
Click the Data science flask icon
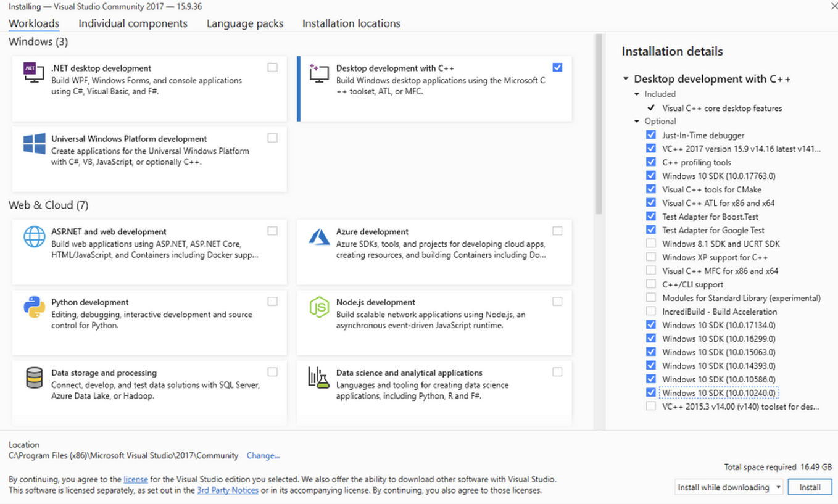(x=318, y=378)
